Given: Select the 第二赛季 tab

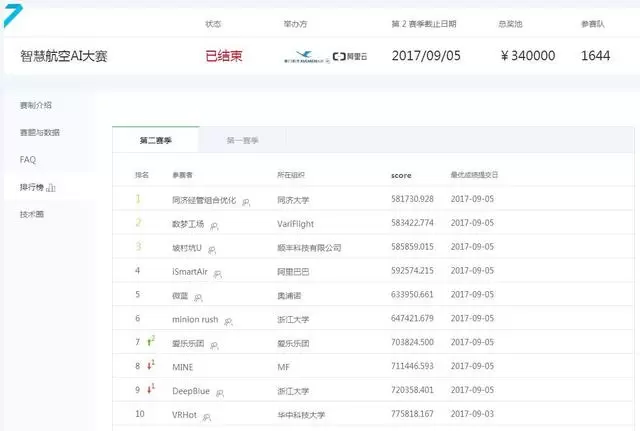Looking at the screenshot, I should (x=155, y=142).
